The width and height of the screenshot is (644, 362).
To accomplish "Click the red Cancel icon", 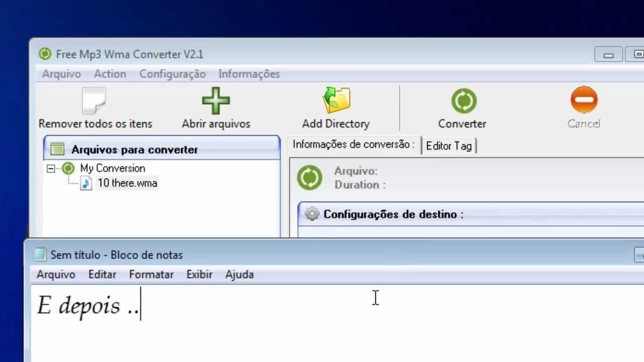I will (x=584, y=100).
